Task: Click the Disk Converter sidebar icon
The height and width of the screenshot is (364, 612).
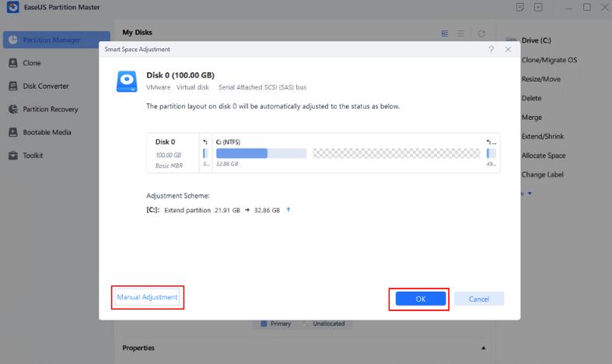Action: point(13,86)
